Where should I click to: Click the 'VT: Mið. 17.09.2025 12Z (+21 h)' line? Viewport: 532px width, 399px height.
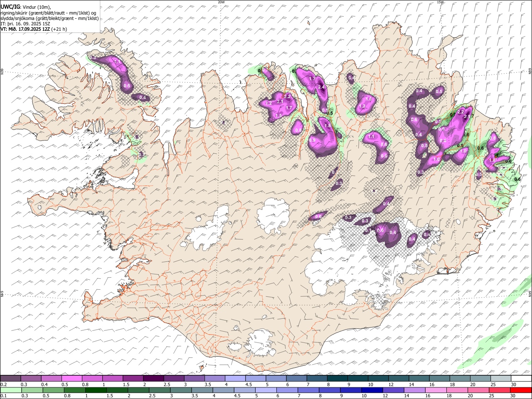tap(34, 29)
